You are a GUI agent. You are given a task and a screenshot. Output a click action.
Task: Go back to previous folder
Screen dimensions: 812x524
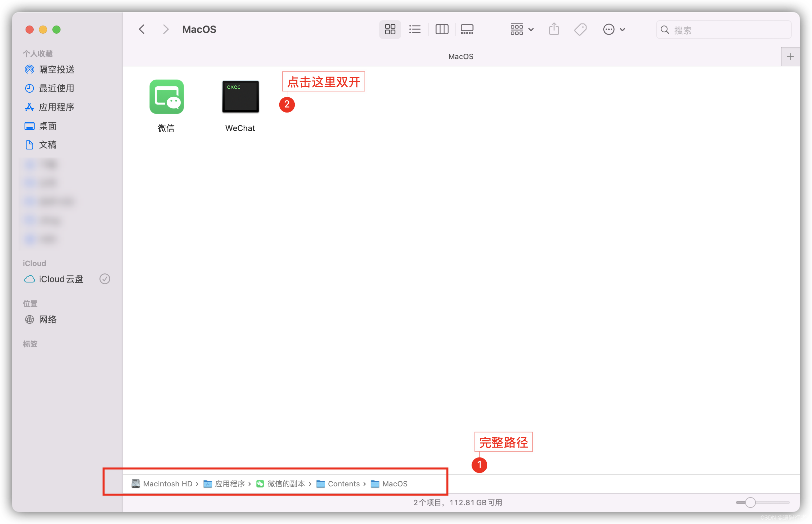(x=142, y=29)
